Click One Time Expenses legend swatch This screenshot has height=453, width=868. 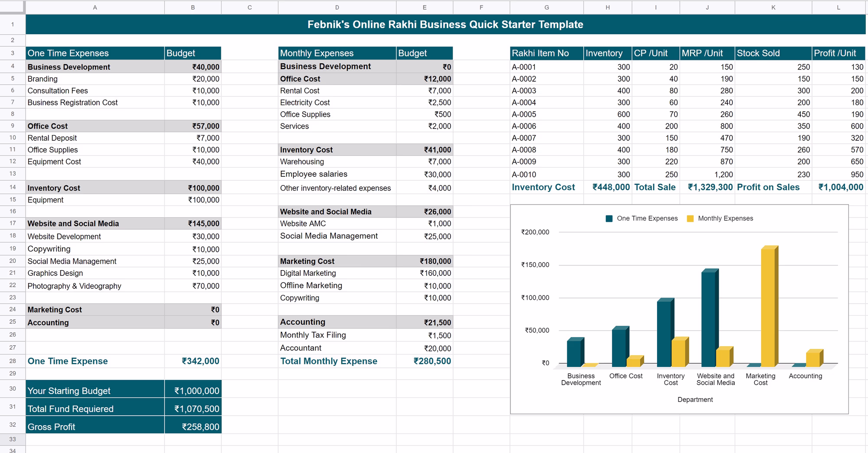click(x=609, y=218)
